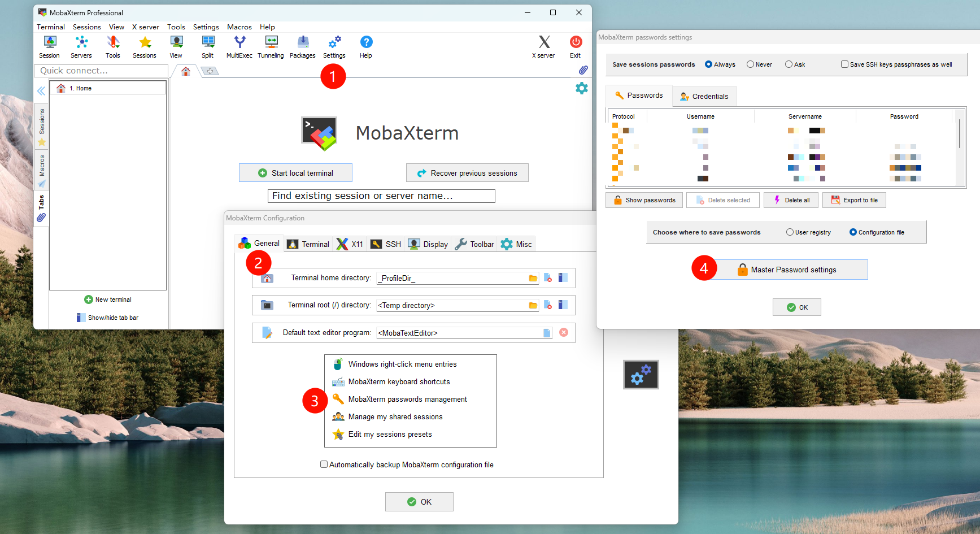Click the blue settings gears desktop icon

(x=641, y=375)
